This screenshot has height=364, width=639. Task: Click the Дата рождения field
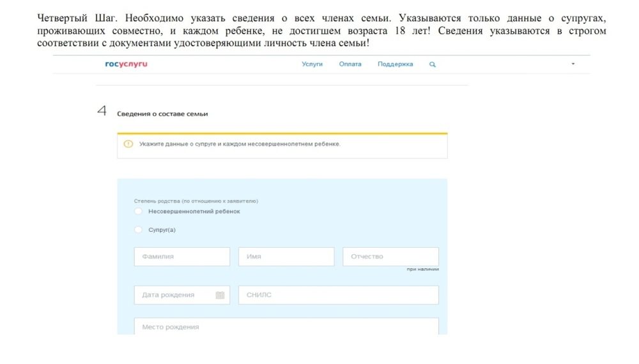click(x=173, y=295)
